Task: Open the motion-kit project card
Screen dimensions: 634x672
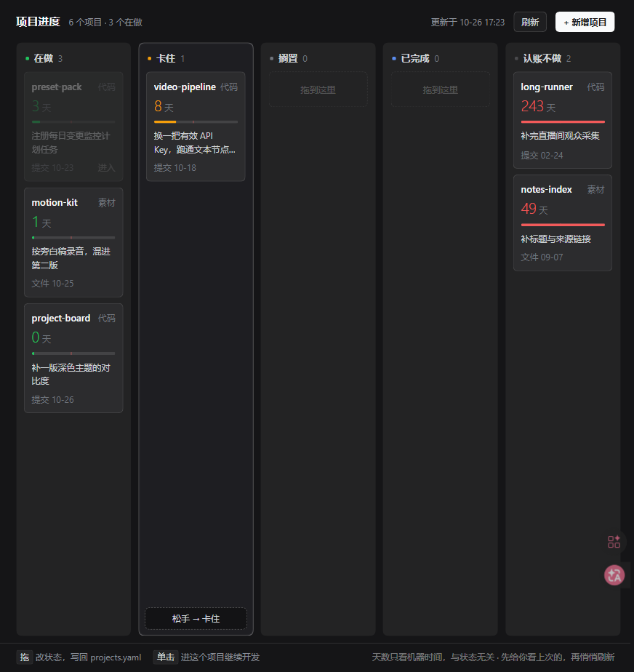Action: [x=73, y=242]
